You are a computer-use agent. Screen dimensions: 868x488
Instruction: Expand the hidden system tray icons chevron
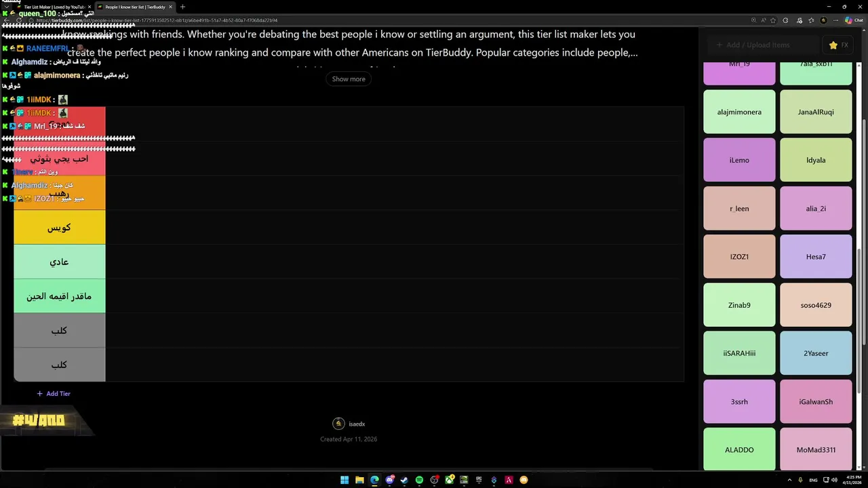[x=789, y=480]
